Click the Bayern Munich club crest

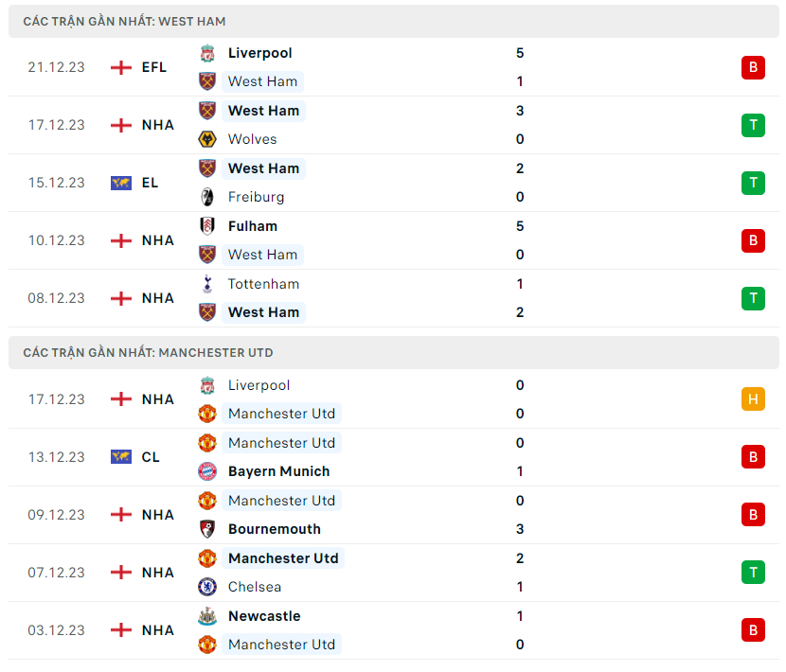tap(206, 471)
